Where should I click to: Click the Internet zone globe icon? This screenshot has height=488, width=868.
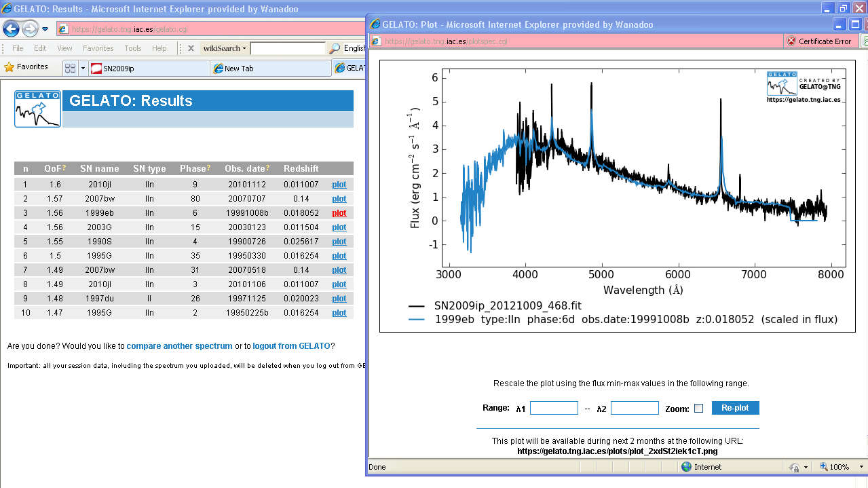(x=686, y=467)
